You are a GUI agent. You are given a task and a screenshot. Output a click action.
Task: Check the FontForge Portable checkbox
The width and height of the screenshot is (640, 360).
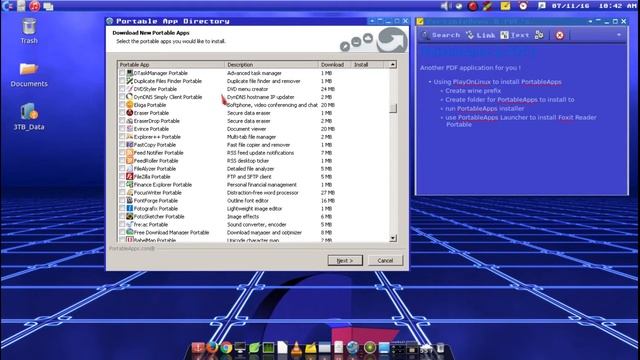(x=122, y=201)
